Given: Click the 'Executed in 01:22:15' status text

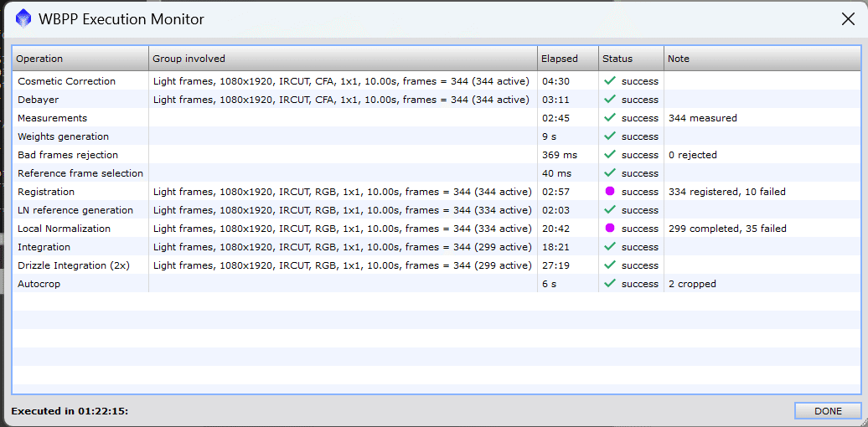Looking at the screenshot, I should tap(70, 411).
